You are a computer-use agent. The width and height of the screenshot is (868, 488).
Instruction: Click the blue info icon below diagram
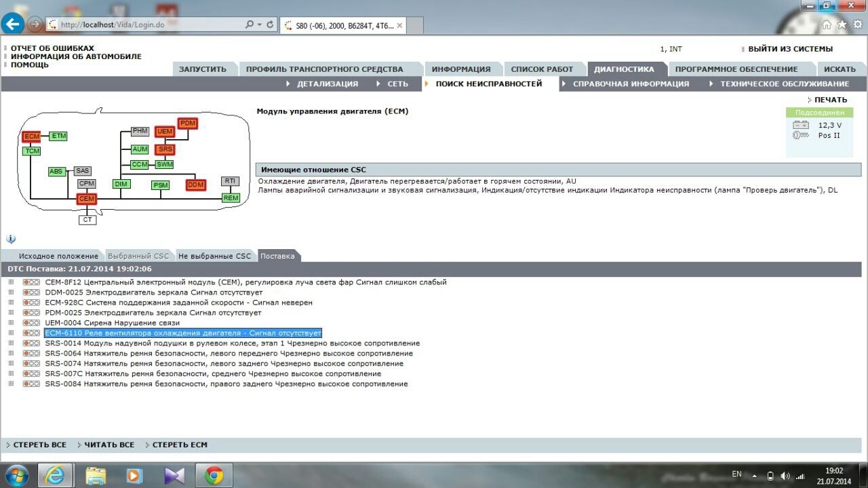coord(11,239)
